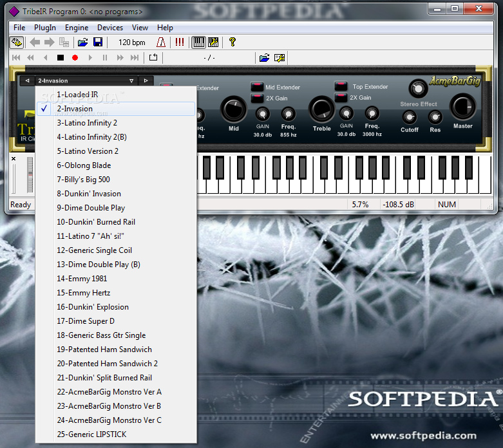Send MIDI panic with the red exclamation icon

click(180, 42)
